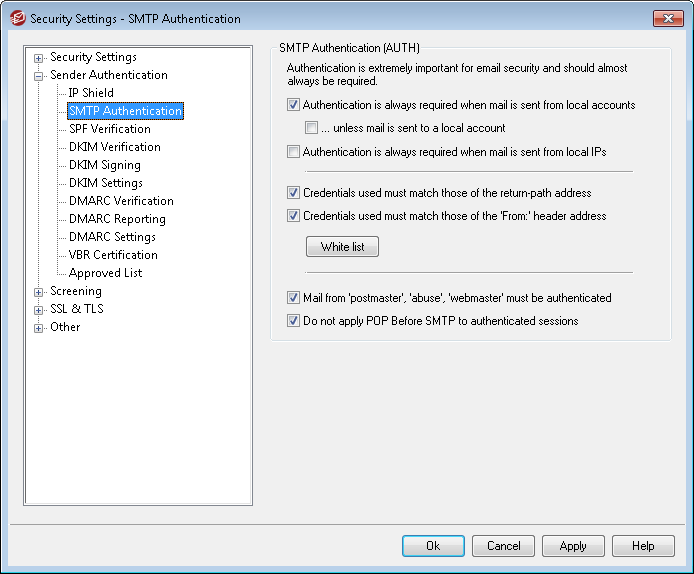Expand the Screening tree node
The image size is (694, 574).
pyautogui.click(x=39, y=292)
